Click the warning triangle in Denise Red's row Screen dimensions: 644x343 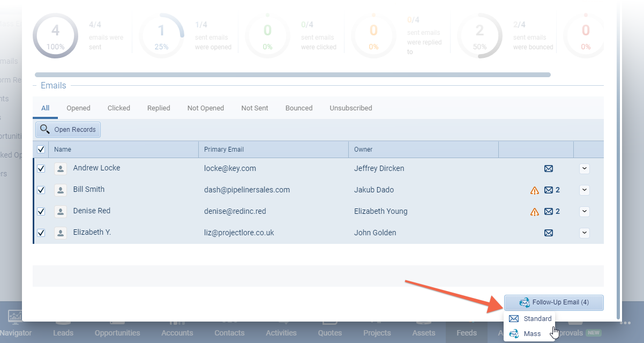pyautogui.click(x=535, y=212)
